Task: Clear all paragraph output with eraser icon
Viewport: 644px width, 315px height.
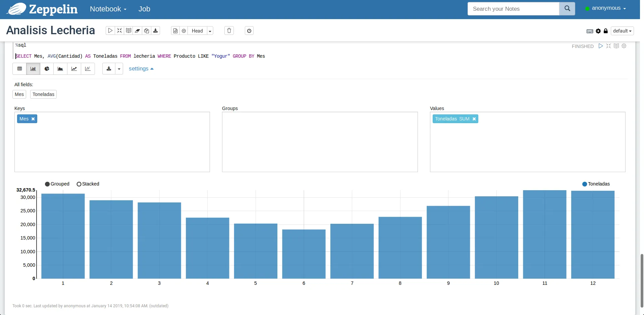Action: (138, 31)
